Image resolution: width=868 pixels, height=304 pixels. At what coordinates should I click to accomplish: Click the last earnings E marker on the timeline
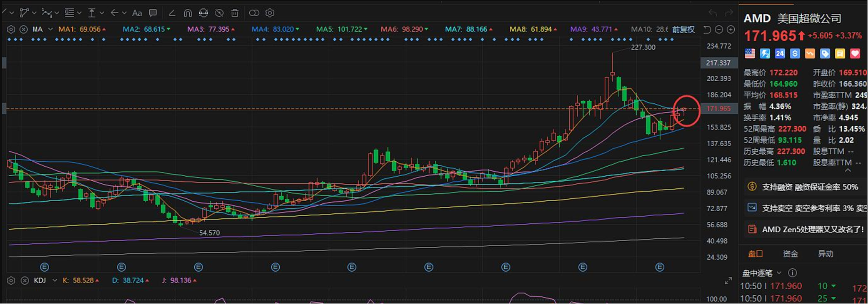[660, 268]
